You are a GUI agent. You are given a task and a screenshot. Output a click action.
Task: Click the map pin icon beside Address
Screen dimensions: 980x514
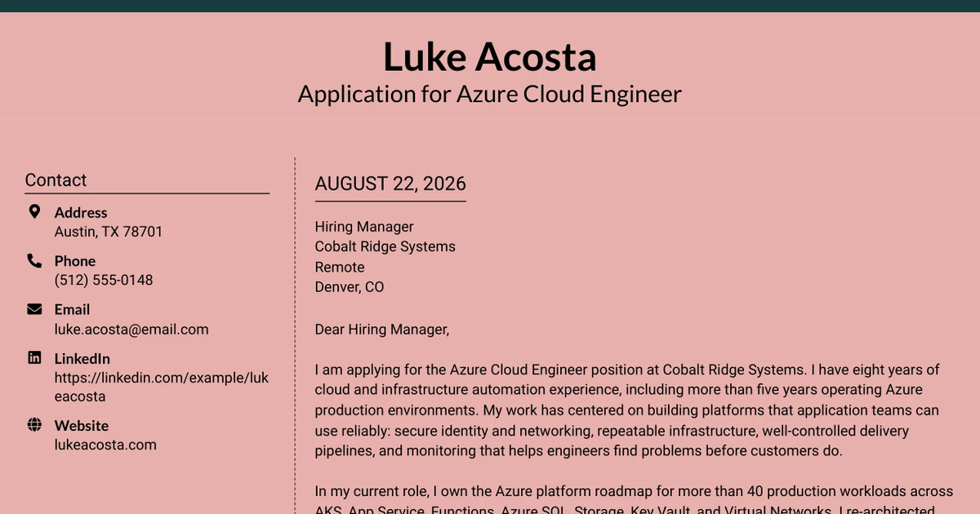(34, 212)
